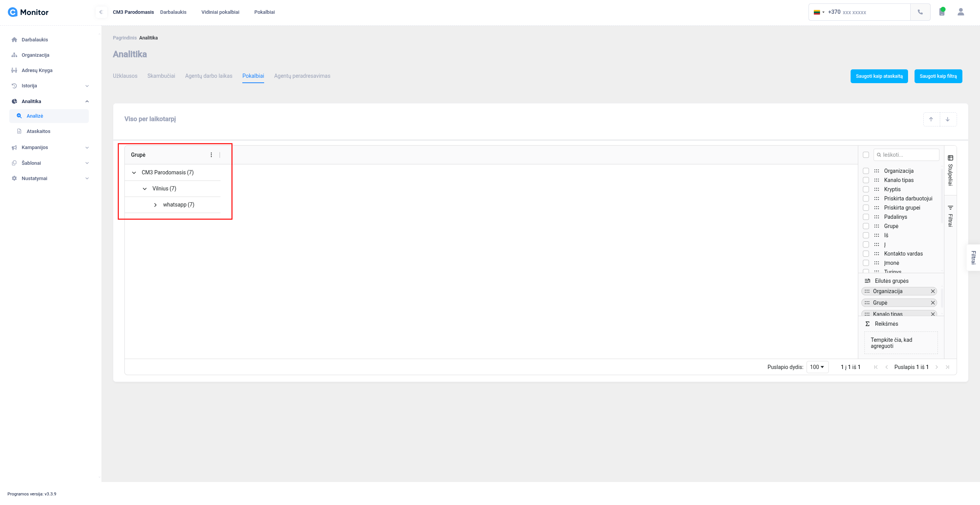Image resolution: width=980 pixels, height=505 pixels.
Task: Click Saugoti kaip filtrą button
Action: (938, 76)
